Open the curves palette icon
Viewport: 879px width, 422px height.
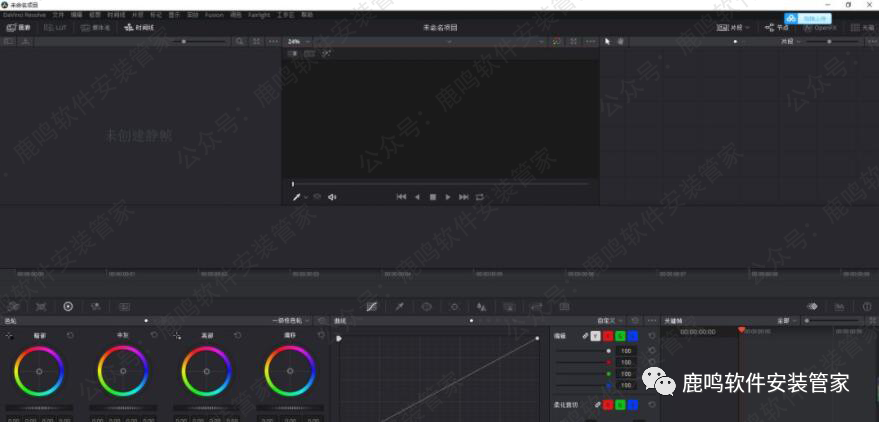371,307
